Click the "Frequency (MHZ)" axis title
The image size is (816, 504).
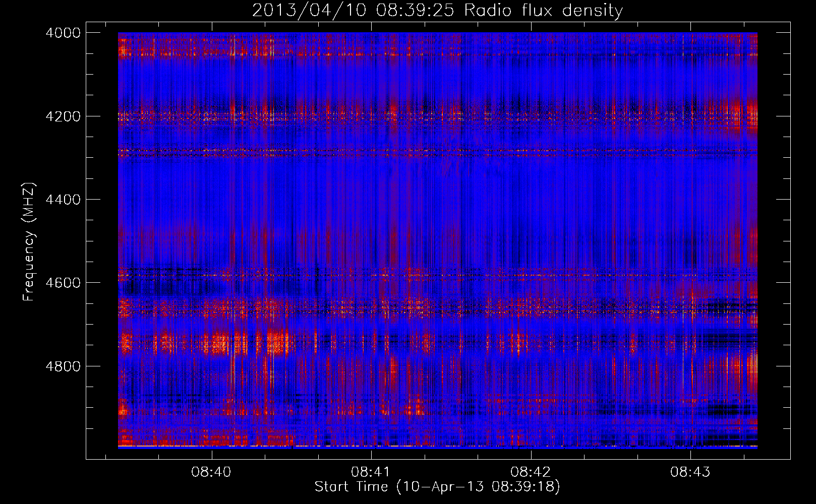coord(29,241)
